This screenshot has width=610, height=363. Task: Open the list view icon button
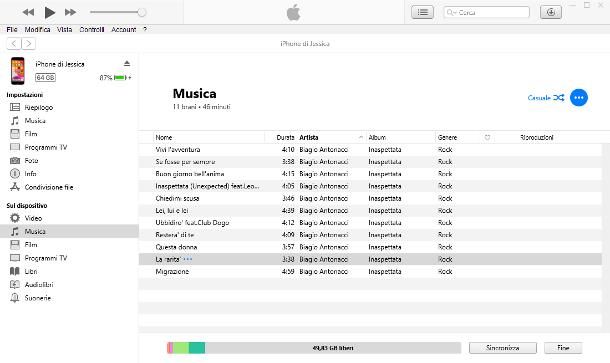point(422,12)
